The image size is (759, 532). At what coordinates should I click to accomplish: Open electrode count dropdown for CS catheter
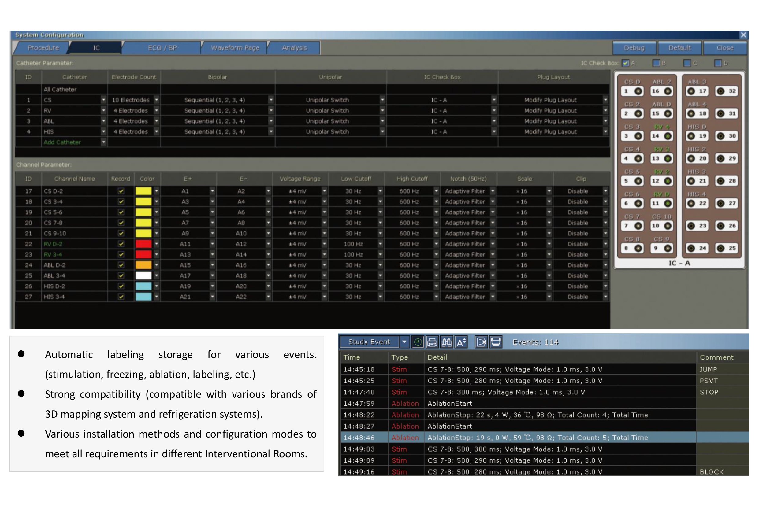[157, 100]
